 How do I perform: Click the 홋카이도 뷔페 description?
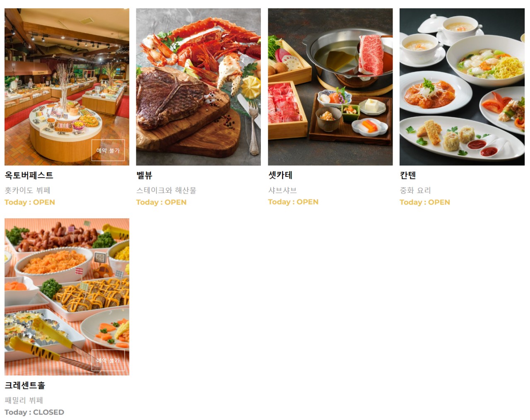[x=27, y=191]
